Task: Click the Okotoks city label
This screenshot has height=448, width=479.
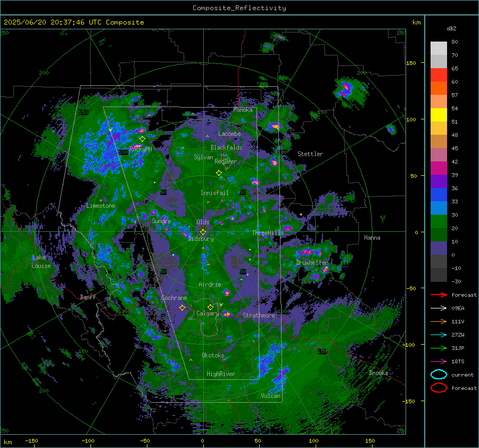Action: tap(213, 355)
